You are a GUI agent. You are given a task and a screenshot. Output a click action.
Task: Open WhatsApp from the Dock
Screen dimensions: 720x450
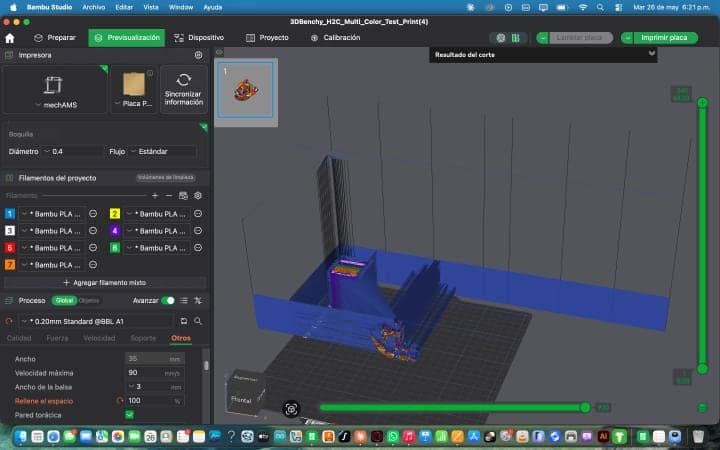click(x=393, y=436)
